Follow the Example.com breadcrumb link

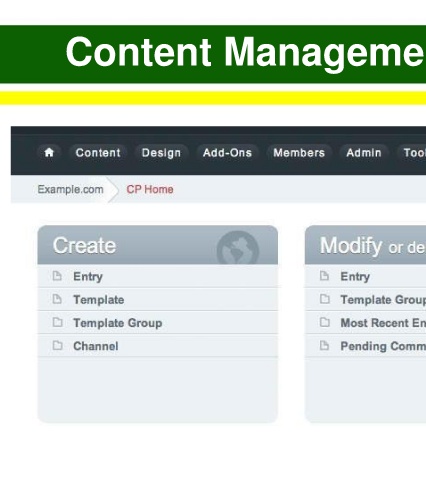[70, 189]
